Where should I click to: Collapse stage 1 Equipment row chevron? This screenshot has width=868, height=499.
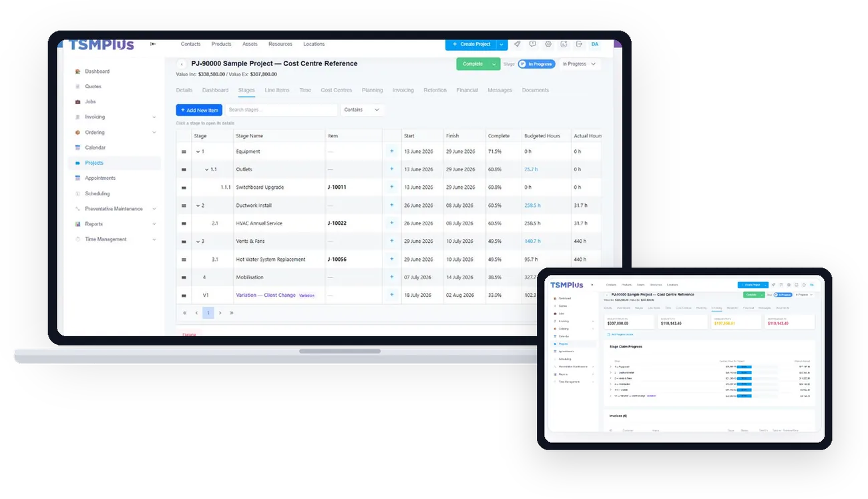click(x=198, y=151)
